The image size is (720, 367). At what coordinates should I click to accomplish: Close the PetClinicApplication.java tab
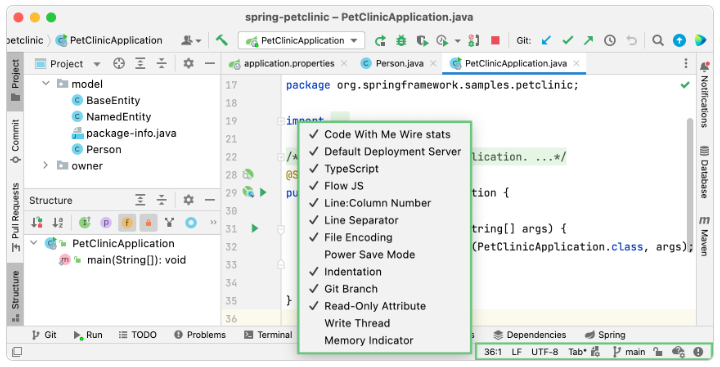pyautogui.click(x=577, y=63)
